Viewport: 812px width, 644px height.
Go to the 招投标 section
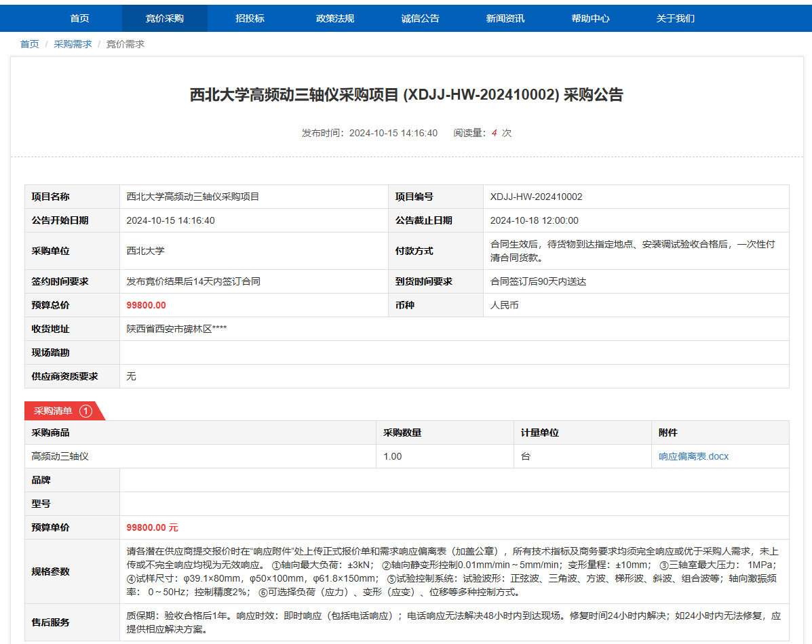click(250, 18)
